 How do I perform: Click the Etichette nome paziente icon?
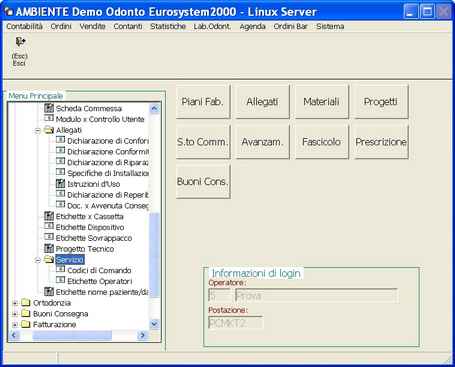49,292
